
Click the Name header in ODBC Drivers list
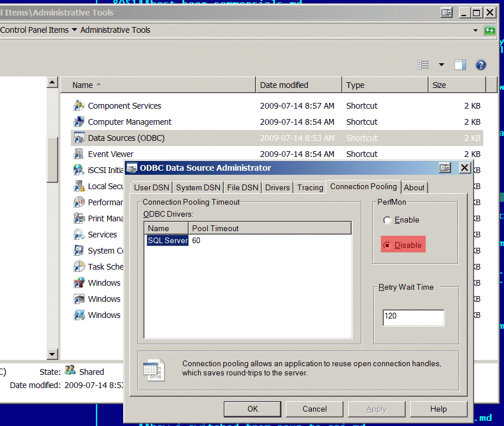click(x=166, y=228)
